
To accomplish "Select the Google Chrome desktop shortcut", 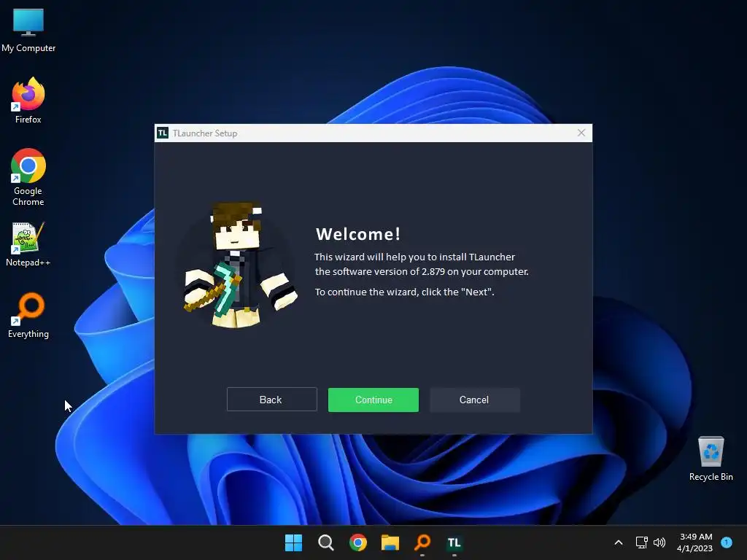I will click(28, 176).
